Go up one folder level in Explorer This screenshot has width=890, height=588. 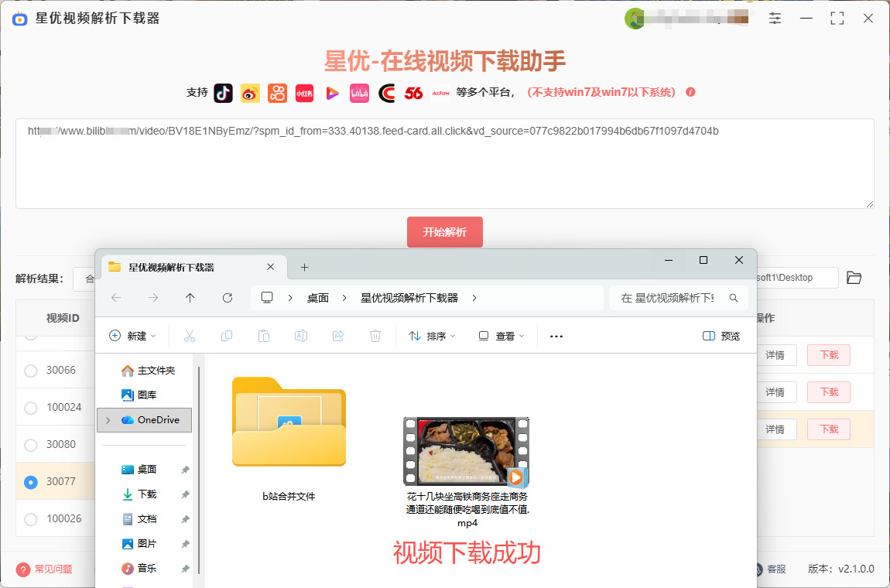[190, 298]
